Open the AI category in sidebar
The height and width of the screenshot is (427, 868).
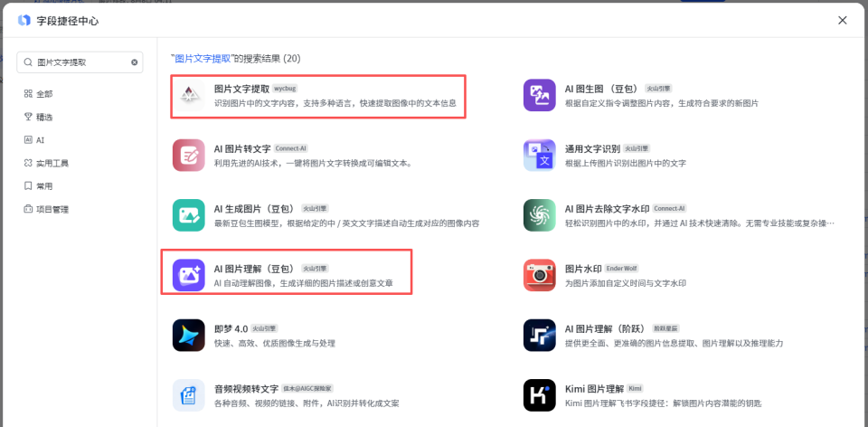40,140
